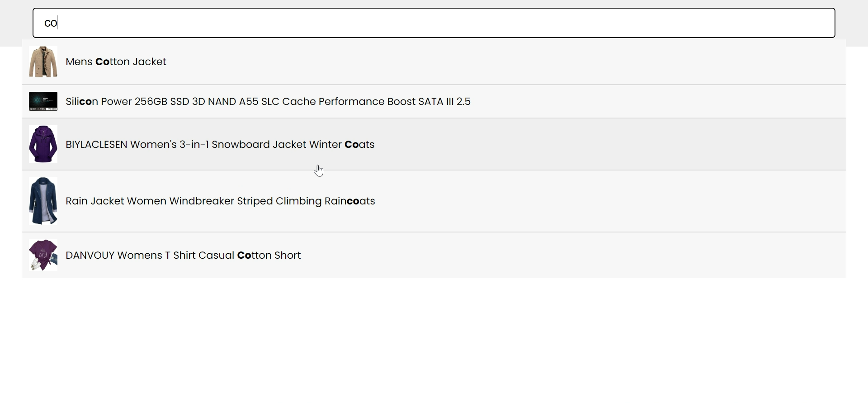Open the Silicon Power 256GB SSD suggestion
This screenshot has height=403, width=868.
pyautogui.click(x=434, y=101)
